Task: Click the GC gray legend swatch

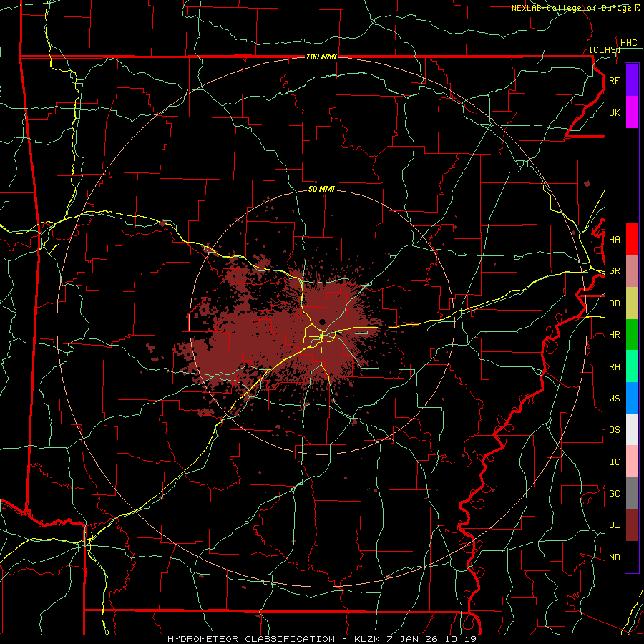Action: [632, 493]
